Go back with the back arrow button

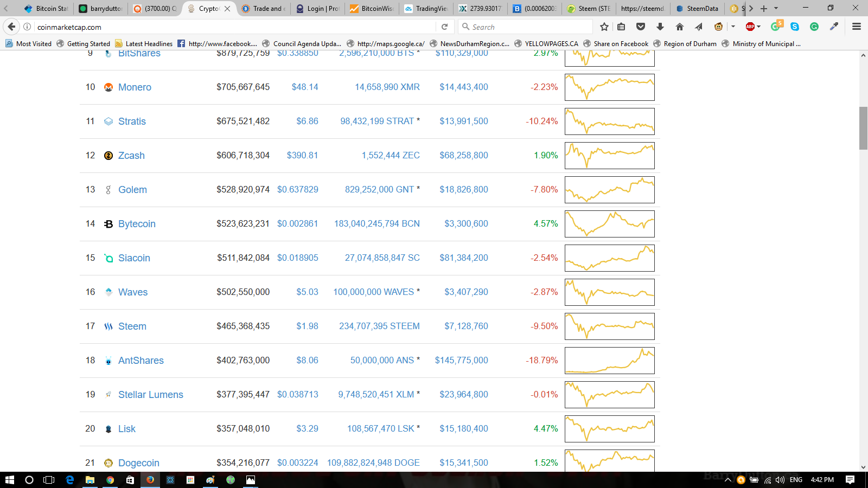click(11, 27)
